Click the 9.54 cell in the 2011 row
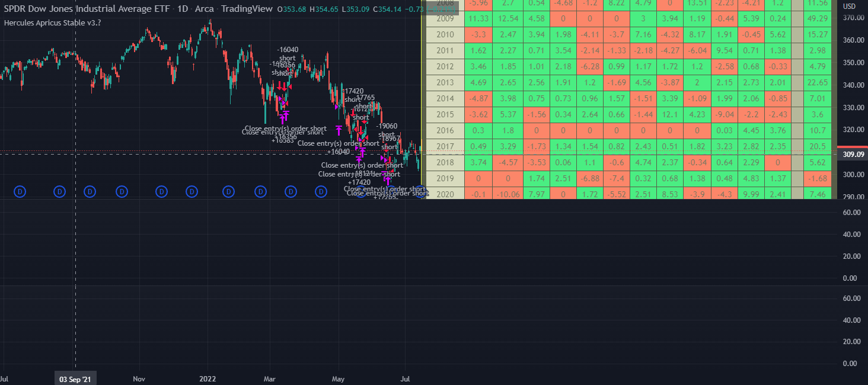 724,50
